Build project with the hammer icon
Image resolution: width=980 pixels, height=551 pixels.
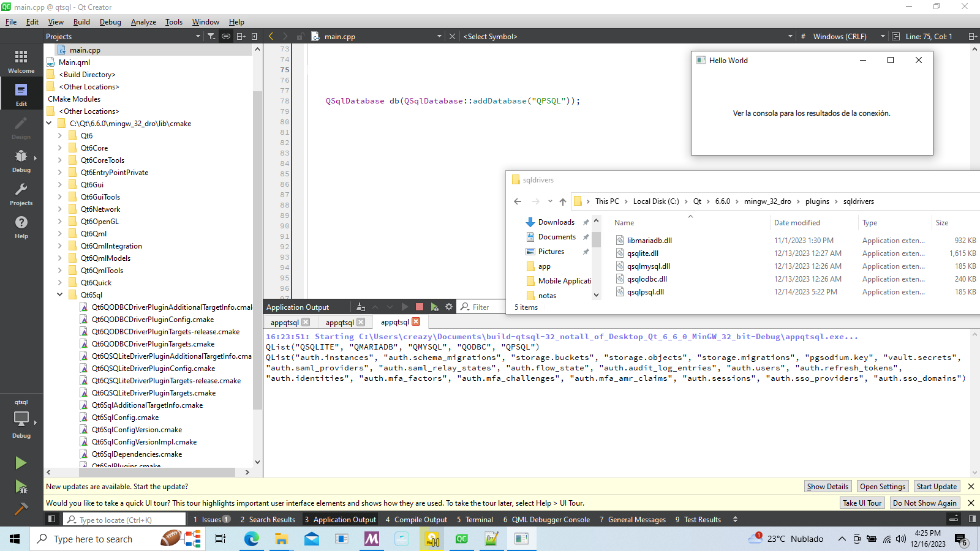click(x=21, y=509)
